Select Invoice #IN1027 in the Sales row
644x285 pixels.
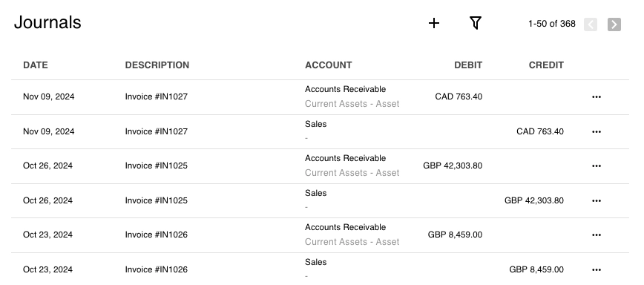[156, 132]
